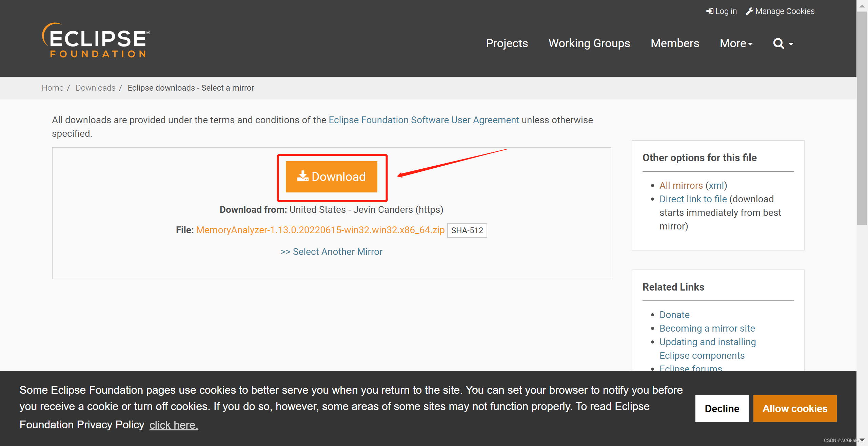Click Direct link to file

click(x=693, y=199)
